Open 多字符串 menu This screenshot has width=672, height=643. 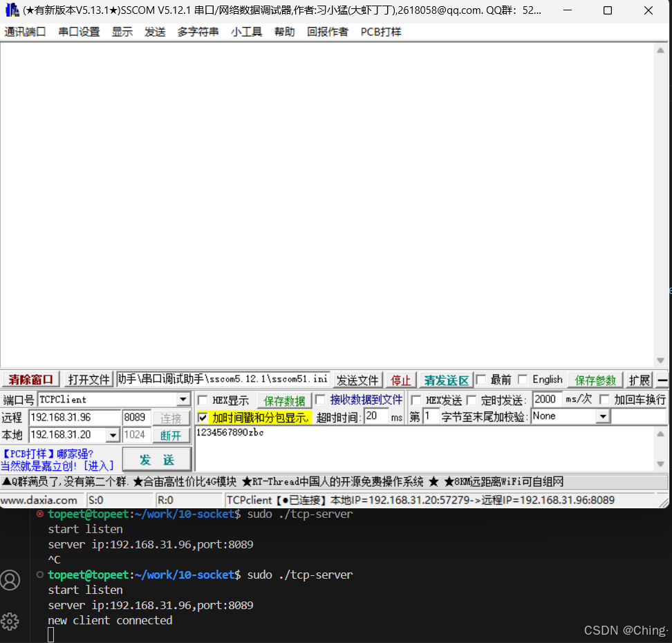(198, 32)
